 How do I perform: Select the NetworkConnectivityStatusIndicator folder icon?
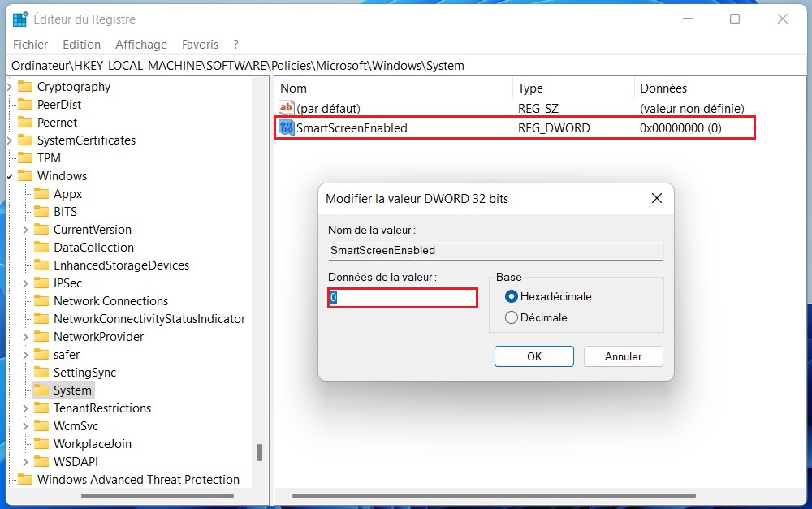41,319
